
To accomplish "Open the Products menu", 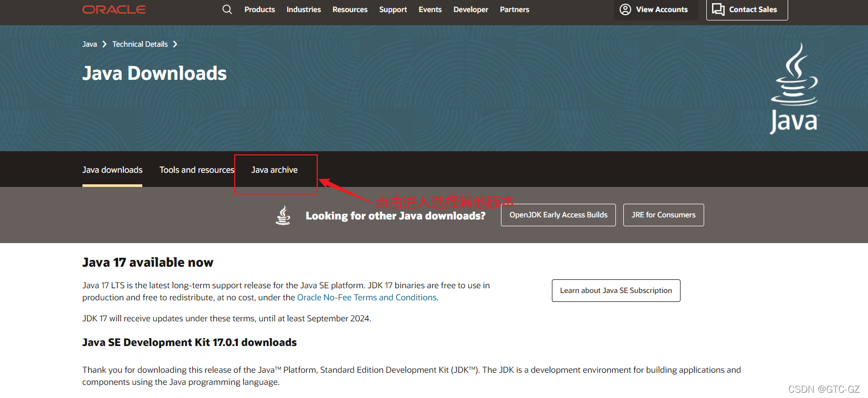I will [259, 9].
